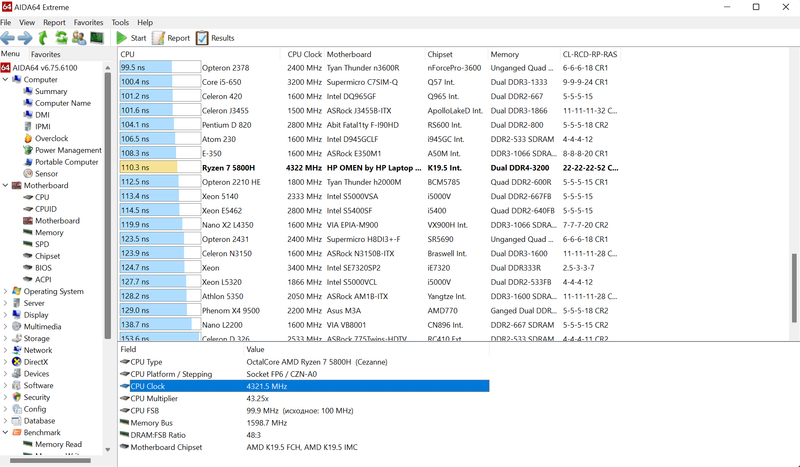Open the green graph monitor toolbar icon

pos(97,38)
